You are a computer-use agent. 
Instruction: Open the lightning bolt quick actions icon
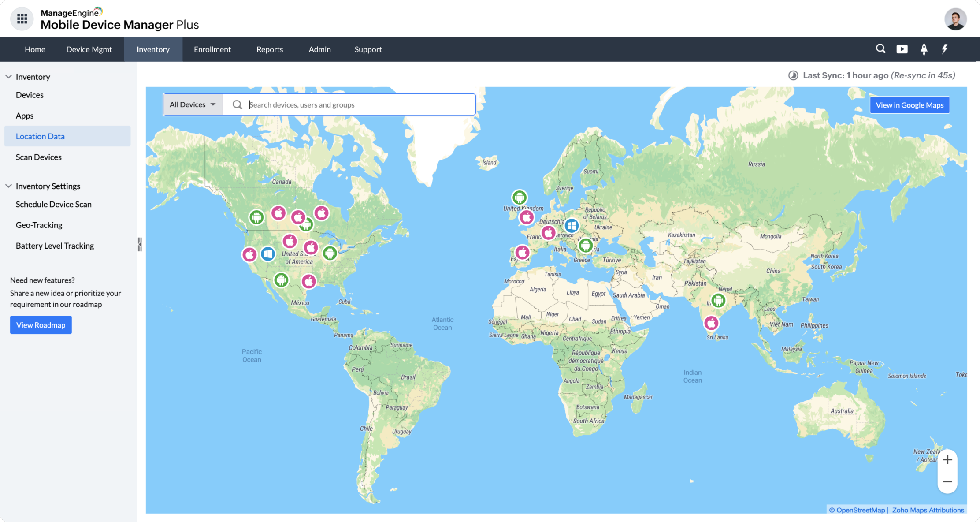click(945, 49)
